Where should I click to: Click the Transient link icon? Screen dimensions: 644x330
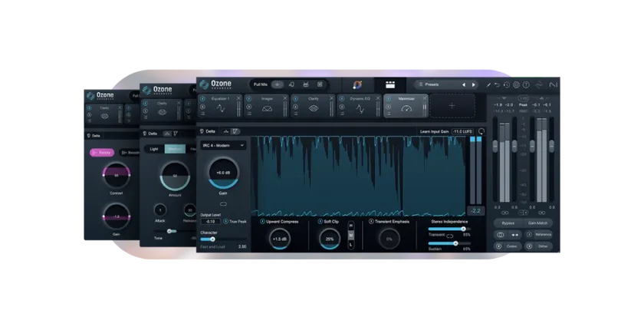[450, 236]
